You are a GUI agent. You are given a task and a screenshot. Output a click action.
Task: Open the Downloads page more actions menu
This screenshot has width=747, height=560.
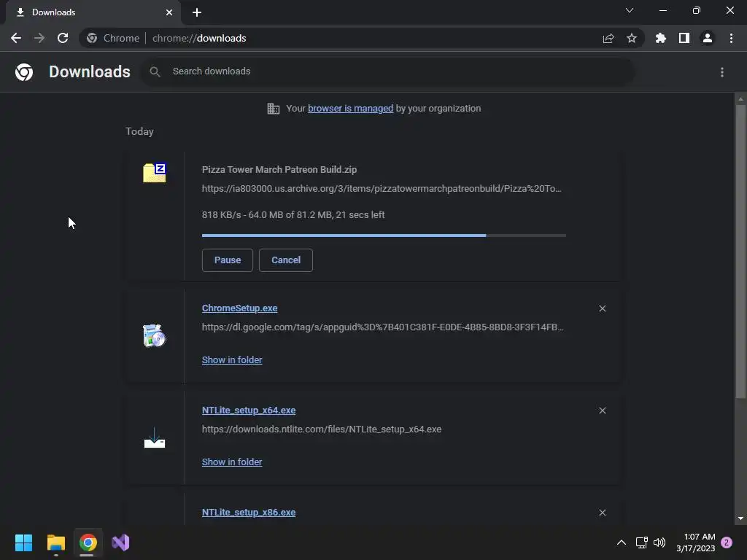click(x=722, y=72)
